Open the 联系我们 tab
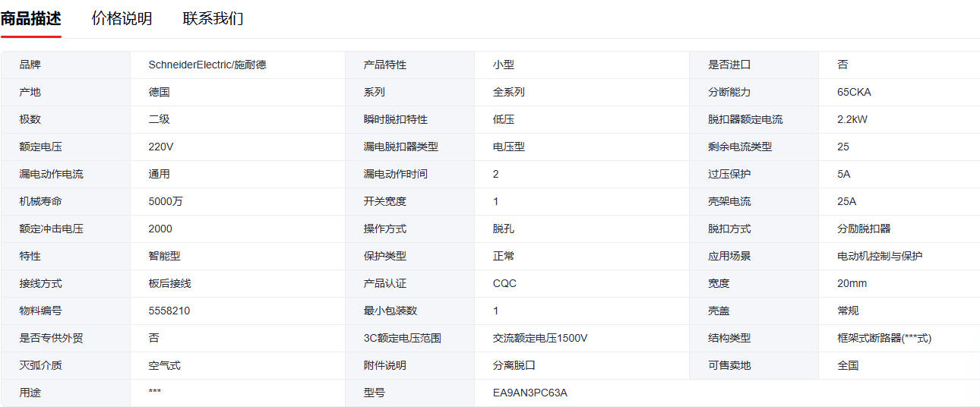The width and height of the screenshot is (980, 407). point(213,19)
